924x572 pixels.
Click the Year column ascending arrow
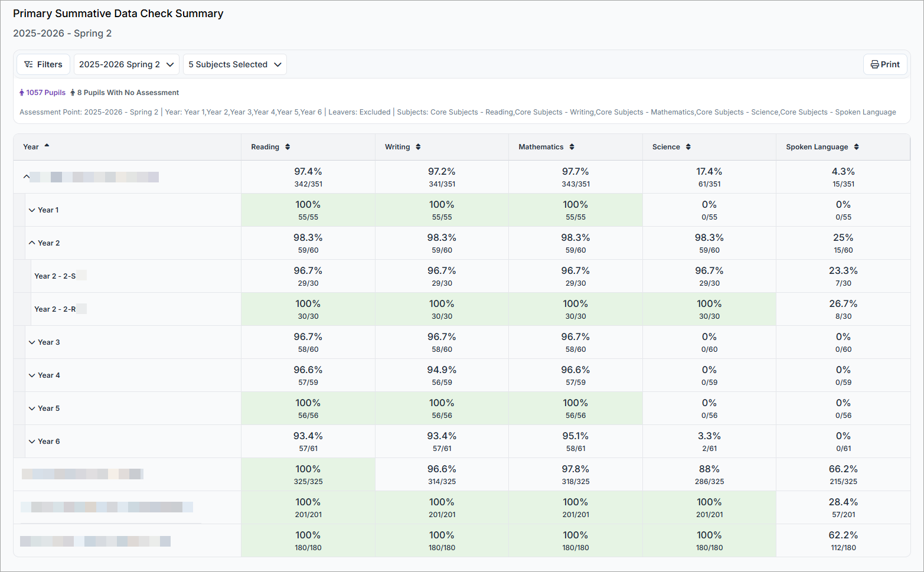click(47, 146)
